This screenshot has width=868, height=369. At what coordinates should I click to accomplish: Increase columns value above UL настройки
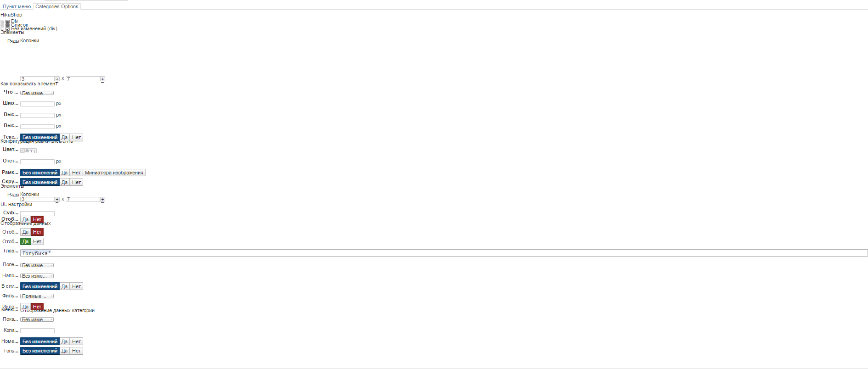[102, 200]
